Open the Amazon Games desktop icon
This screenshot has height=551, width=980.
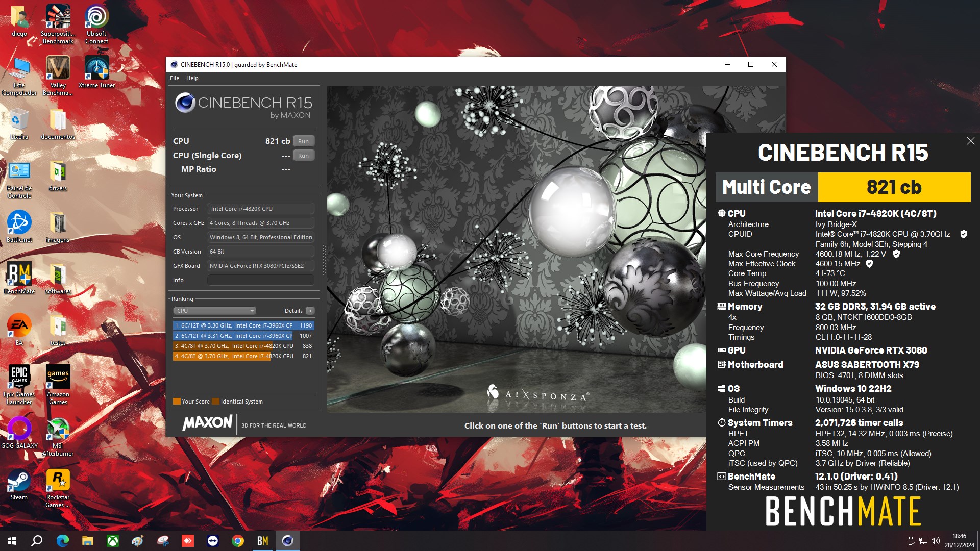(x=58, y=385)
